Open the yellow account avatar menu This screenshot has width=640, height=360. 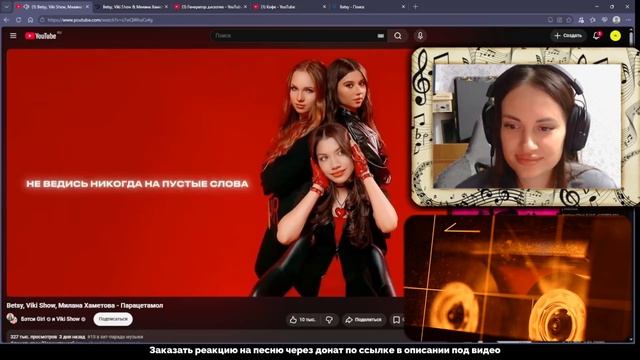pyautogui.click(x=615, y=36)
